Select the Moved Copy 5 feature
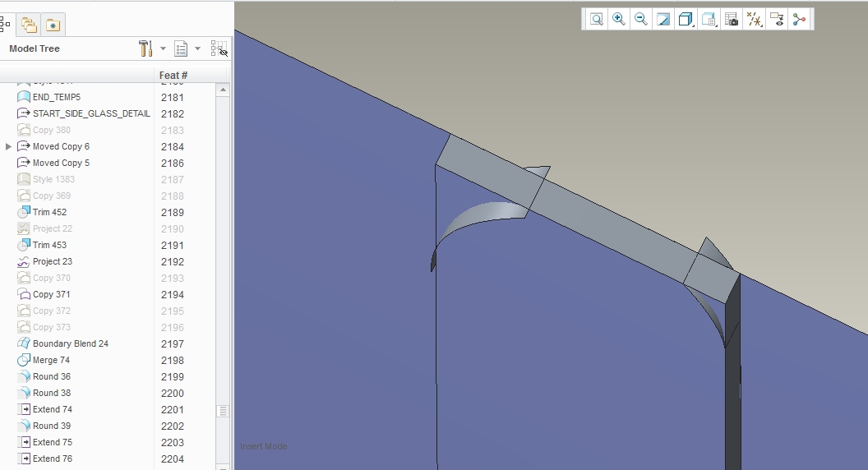 coord(61,163)
